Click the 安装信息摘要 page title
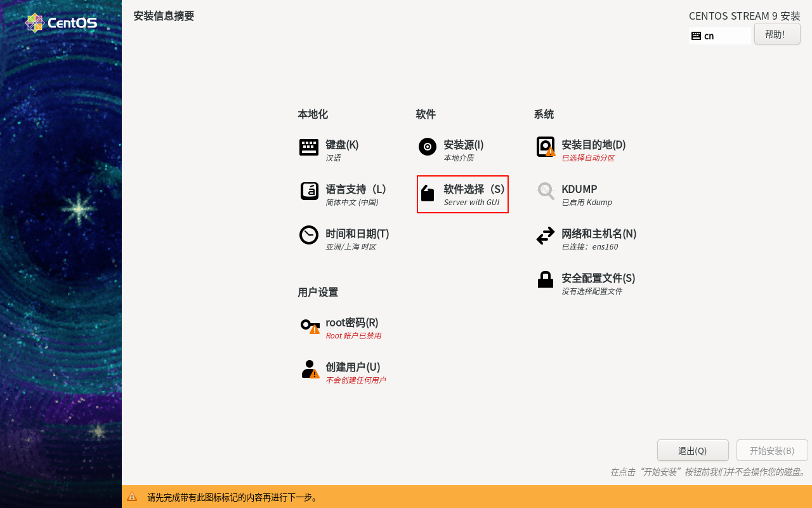 click(x=164, y=16)
